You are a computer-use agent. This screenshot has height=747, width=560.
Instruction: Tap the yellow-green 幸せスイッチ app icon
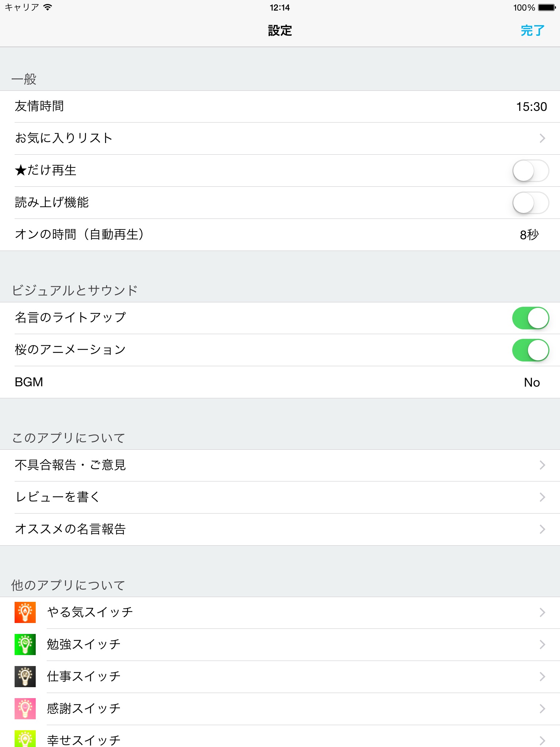click(x=25, y=739)
